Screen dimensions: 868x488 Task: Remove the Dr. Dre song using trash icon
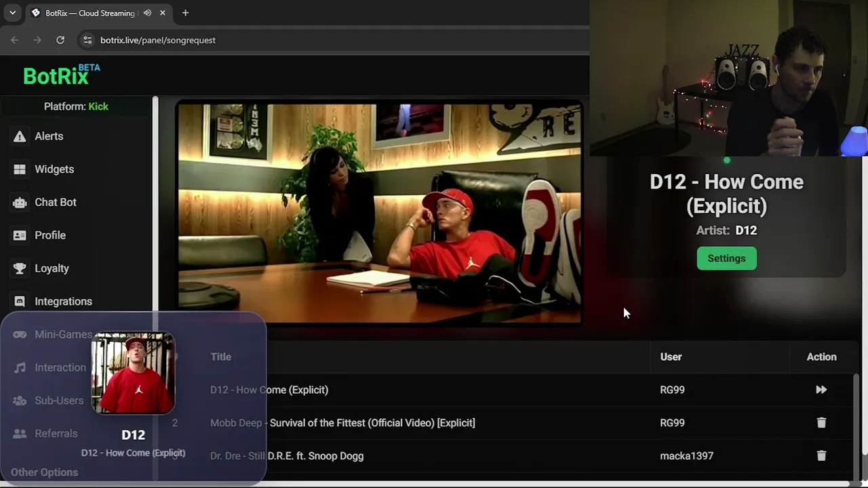[821, 456]
